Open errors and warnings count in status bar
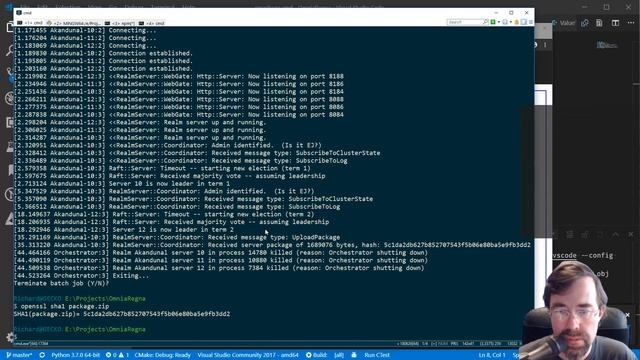 click(x=117, y=355)
